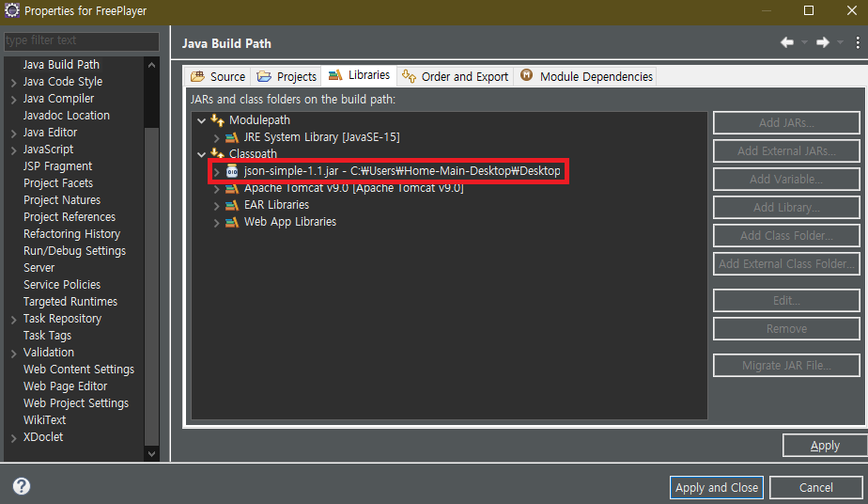Expand the JavaScript category

13,150
